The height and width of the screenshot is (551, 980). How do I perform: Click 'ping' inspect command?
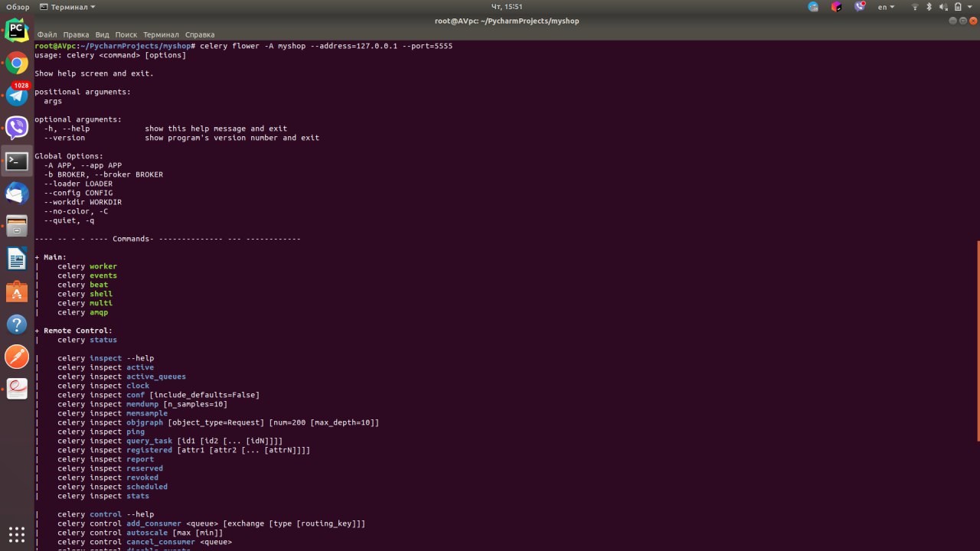click(136, 432)
